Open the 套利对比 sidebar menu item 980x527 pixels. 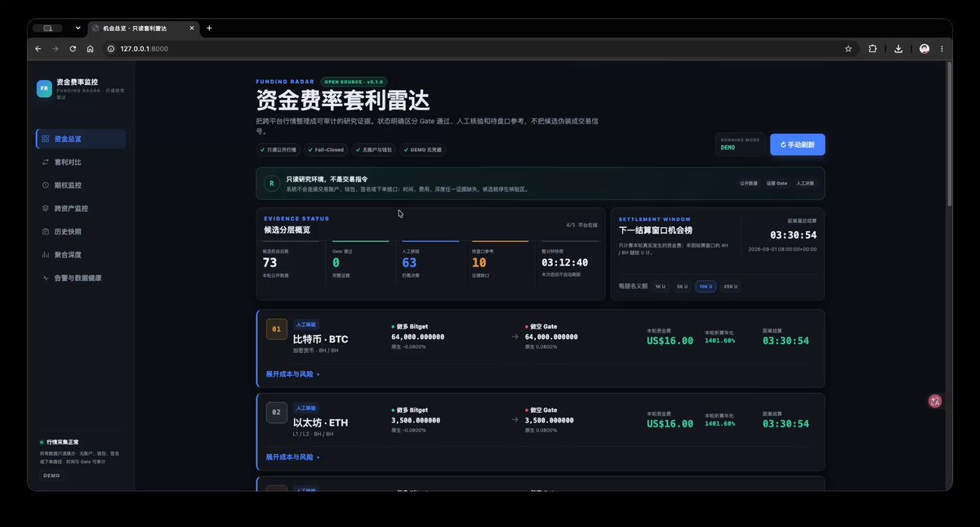coord(81,162)
